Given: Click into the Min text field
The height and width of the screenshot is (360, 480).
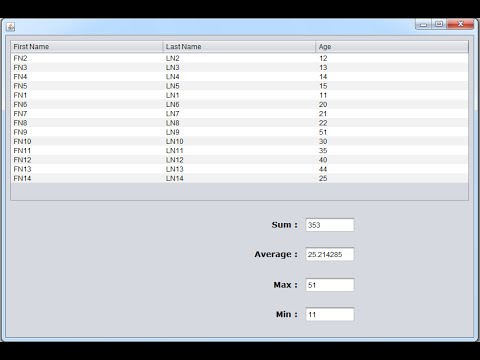Looking at the screenshot, I should coord(330,314).
